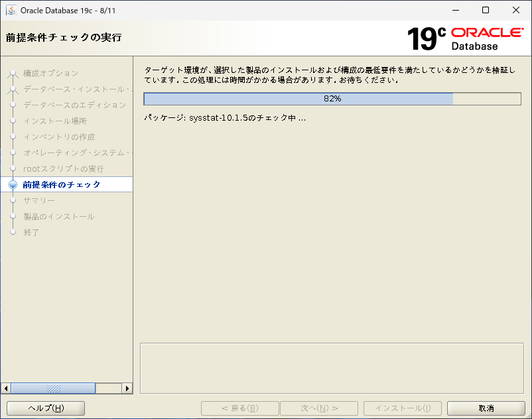Select インベントリの作成 step
The width and height of the screenshot is (532, 419).
pos(59,137)
